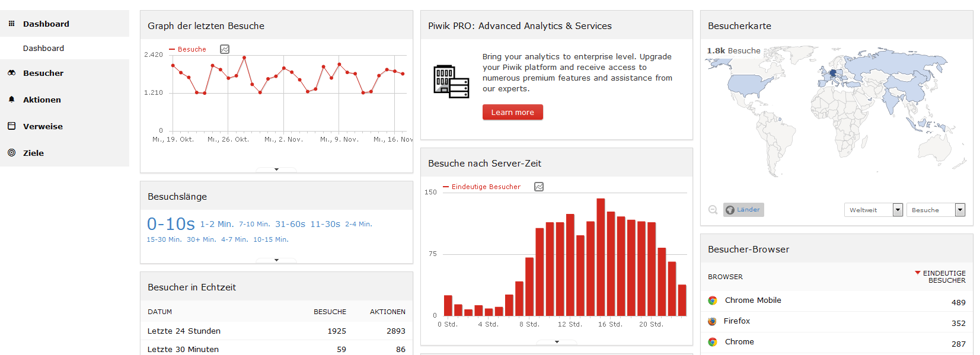Click the value 1925 in Echtzeit table
Screen dimensions: 980x355
[337, 331]
